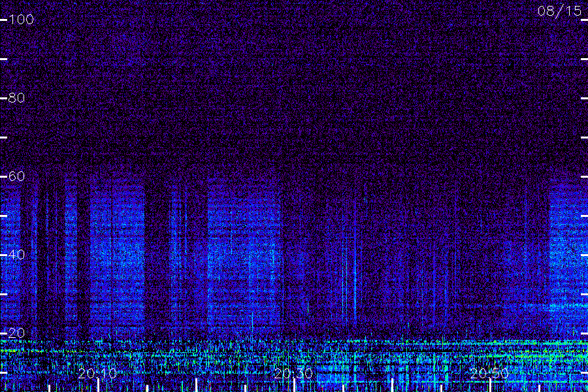588x392 pixels.
Task: Click the 08/15 date label
Action: [x=559, y=11]
